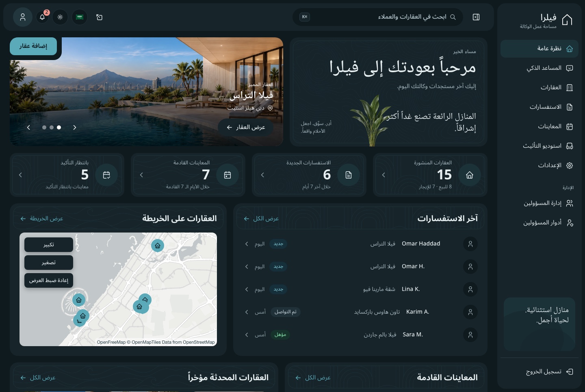
Task: Open عرض الخريطة link above the map
Action: pyautogui.click(x=41, y=219)
